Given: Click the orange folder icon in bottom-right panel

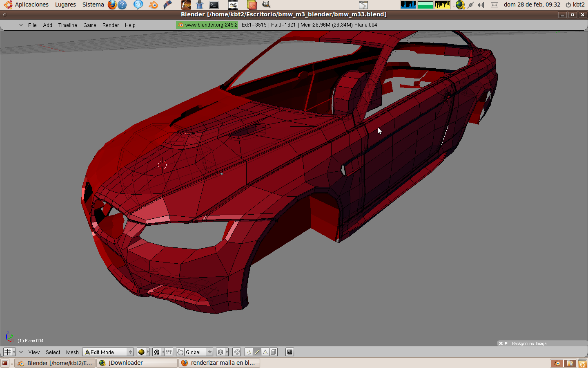Looking at the screenshot, I should coord(570,363).
